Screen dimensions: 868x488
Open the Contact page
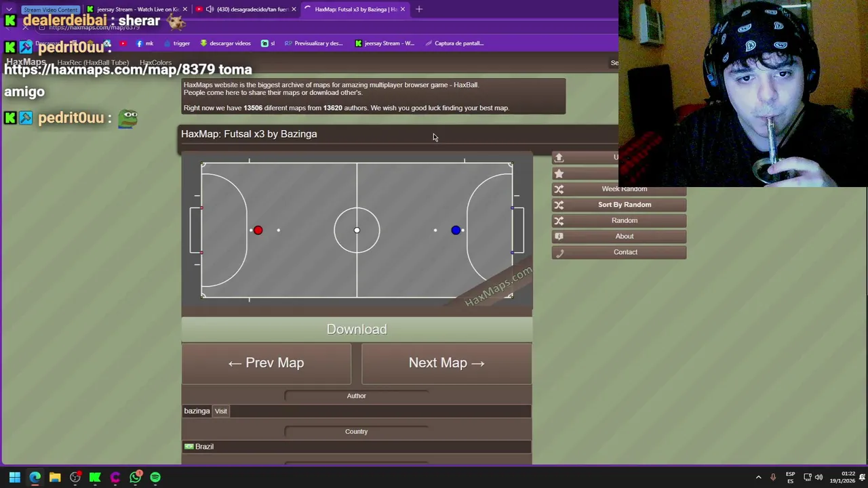[x=619, y=252]
